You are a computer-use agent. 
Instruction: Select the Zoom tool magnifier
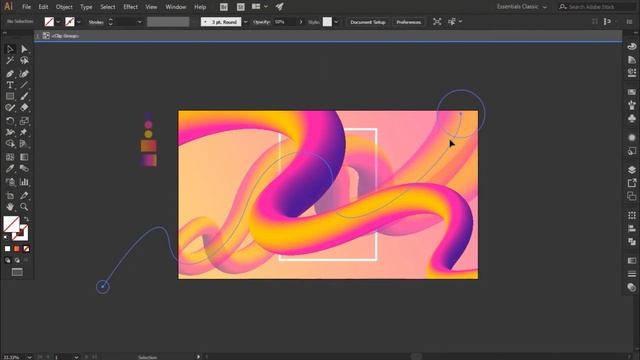(x=24, y=207)
